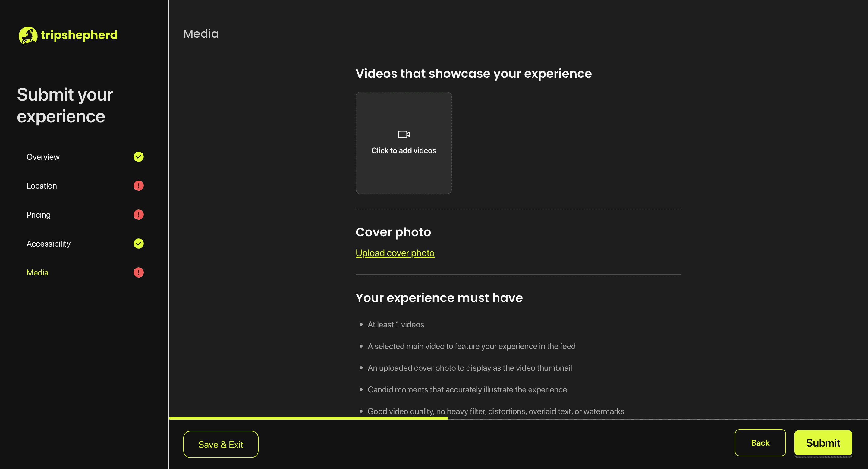Click Pricing's red alert icon

139,215
